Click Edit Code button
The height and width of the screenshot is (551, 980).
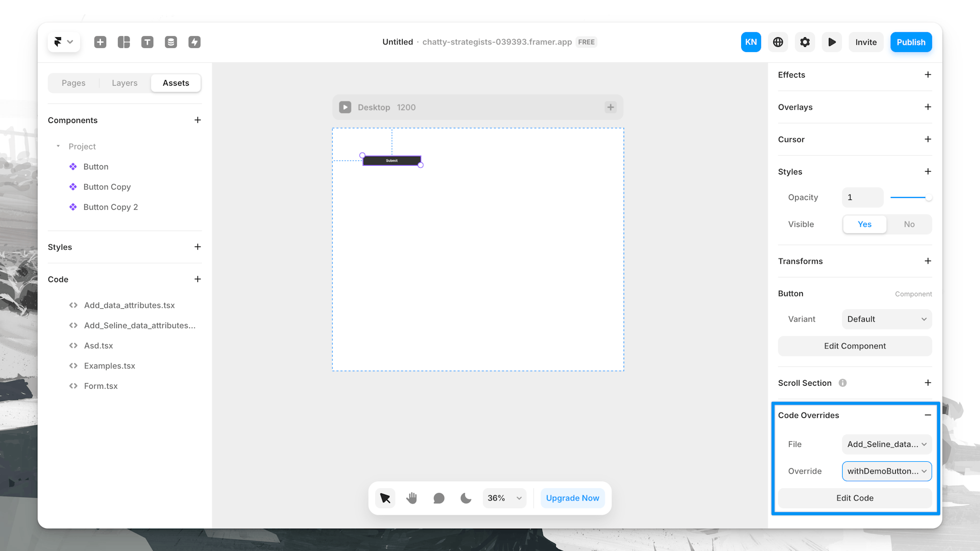tap(855, 498)
